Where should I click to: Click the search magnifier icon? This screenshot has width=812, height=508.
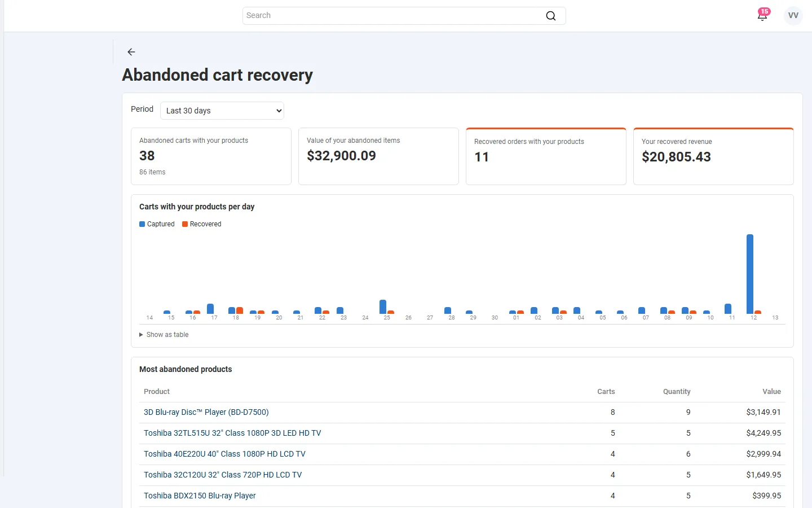tap(551, 16)
